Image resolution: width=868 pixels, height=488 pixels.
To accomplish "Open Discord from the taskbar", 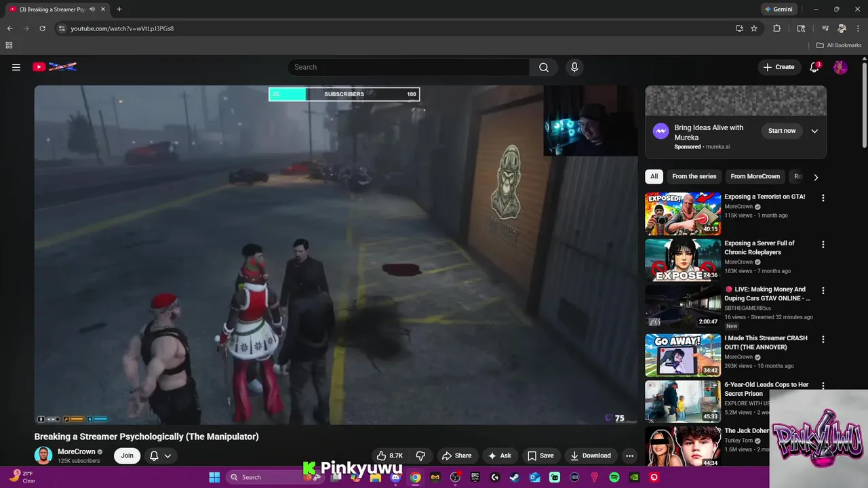I will point(395,477).
